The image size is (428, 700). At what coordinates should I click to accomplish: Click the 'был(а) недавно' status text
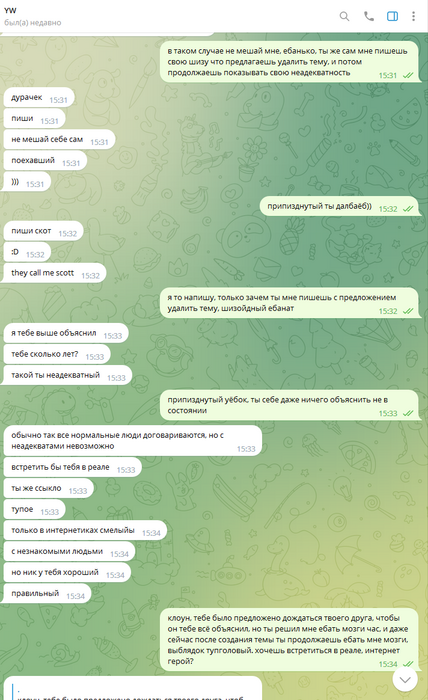coord(33,22)
